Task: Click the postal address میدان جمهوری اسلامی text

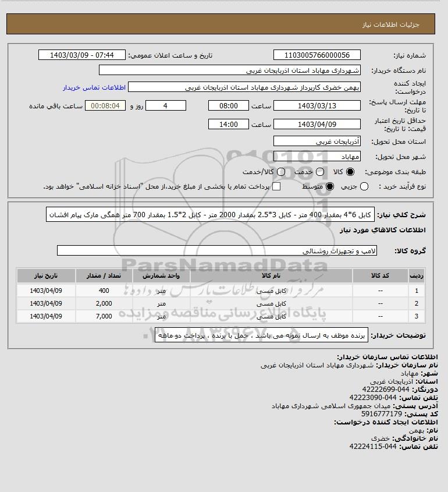Action: pyautogui.click(x=330, y=406)
